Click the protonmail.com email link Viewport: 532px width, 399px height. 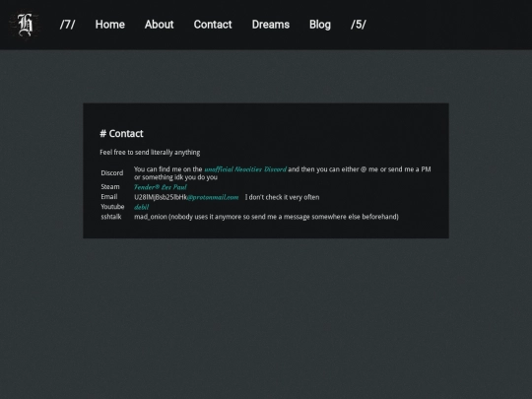[x=213, y=197]
